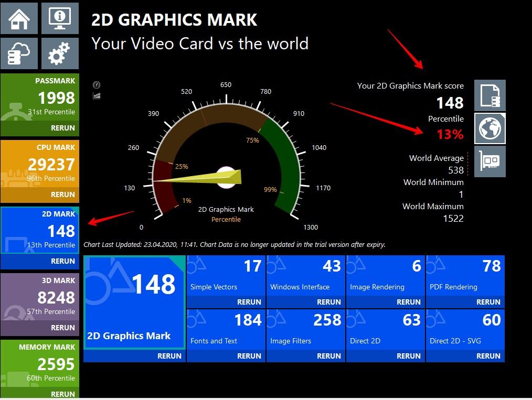
Task: Rerun the 2D Mark in sidebar
Action: pos(63,261)
